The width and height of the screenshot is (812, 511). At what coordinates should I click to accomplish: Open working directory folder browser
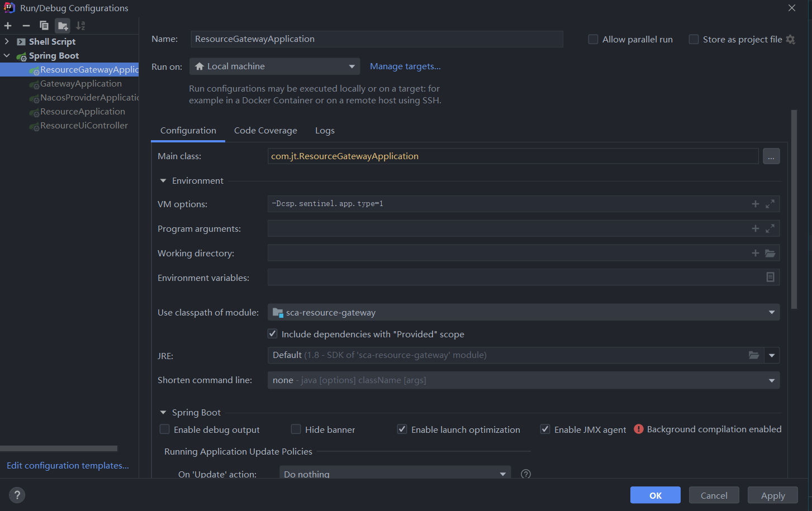[770, 253]
